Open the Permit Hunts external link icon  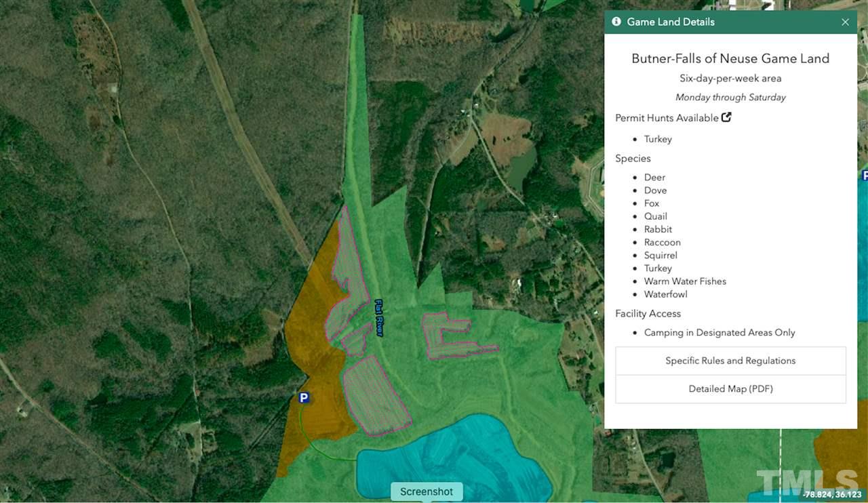tap(726, 117)
